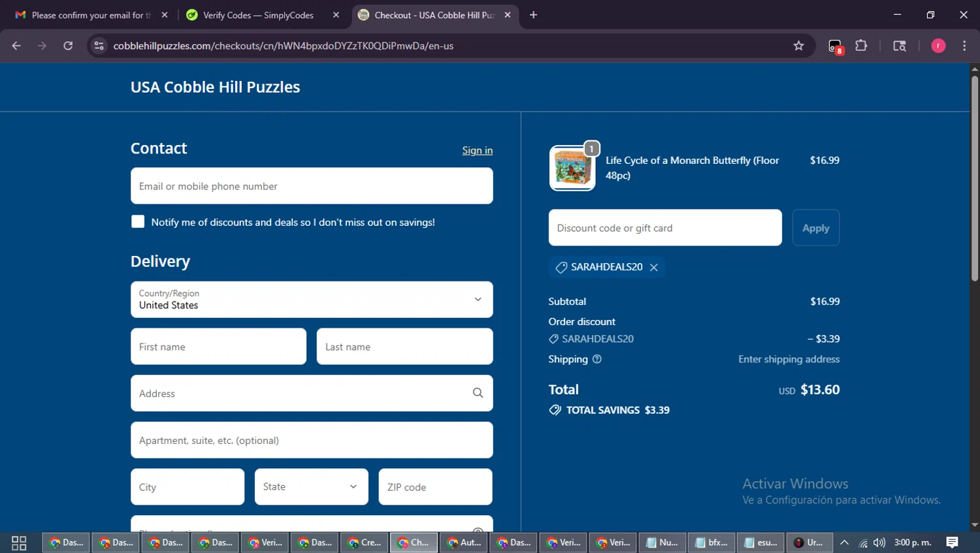This screenshot has width=980, height=553.
Task: Remove the SARAHDEALS20 discount code
Action: 654,267
